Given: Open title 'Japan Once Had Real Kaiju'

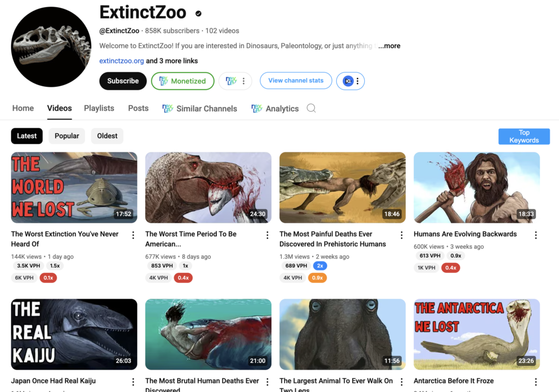Looking at the screenshot, I should (53, 381).
